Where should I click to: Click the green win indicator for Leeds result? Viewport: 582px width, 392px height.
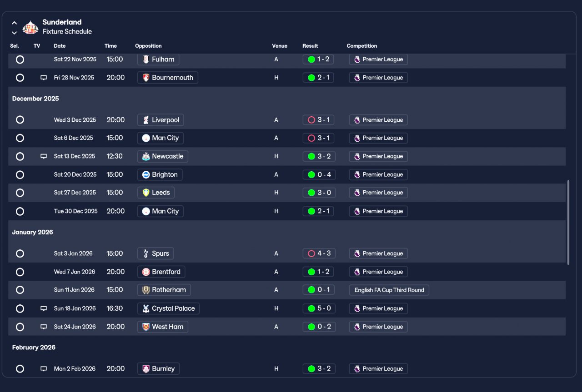(311, 193)
